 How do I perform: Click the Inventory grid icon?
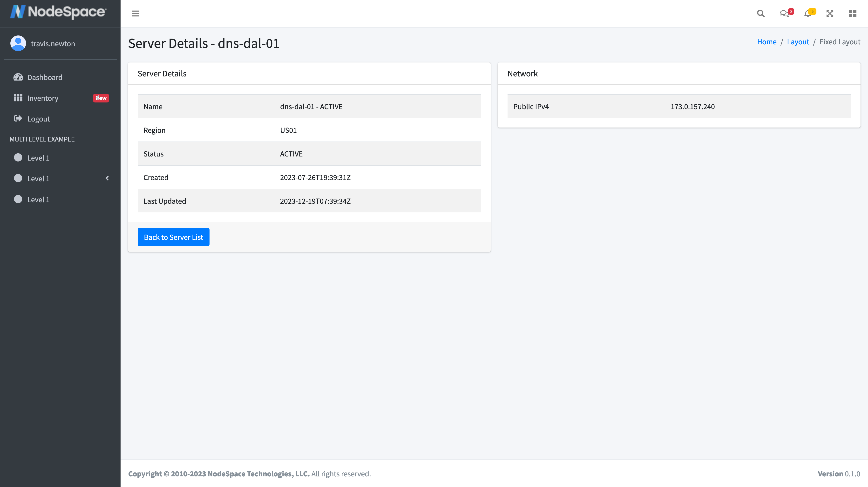pyautogui.click(x=18, y=98)
